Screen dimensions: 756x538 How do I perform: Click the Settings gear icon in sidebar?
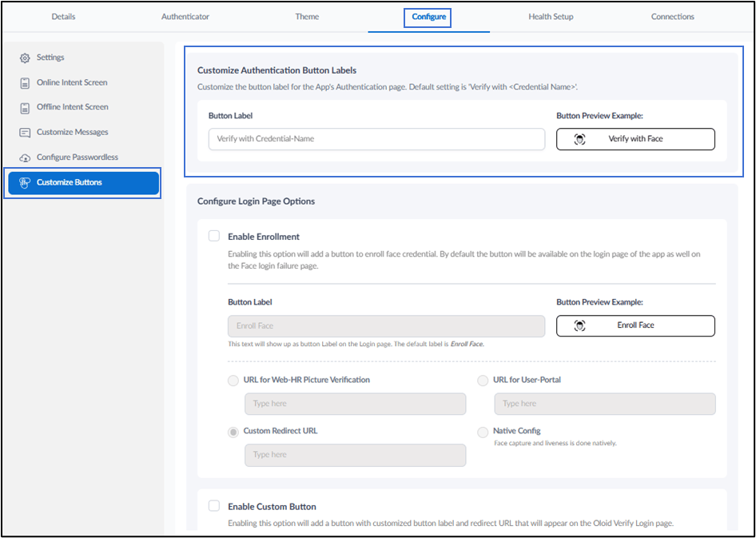(x=25, y=58)
